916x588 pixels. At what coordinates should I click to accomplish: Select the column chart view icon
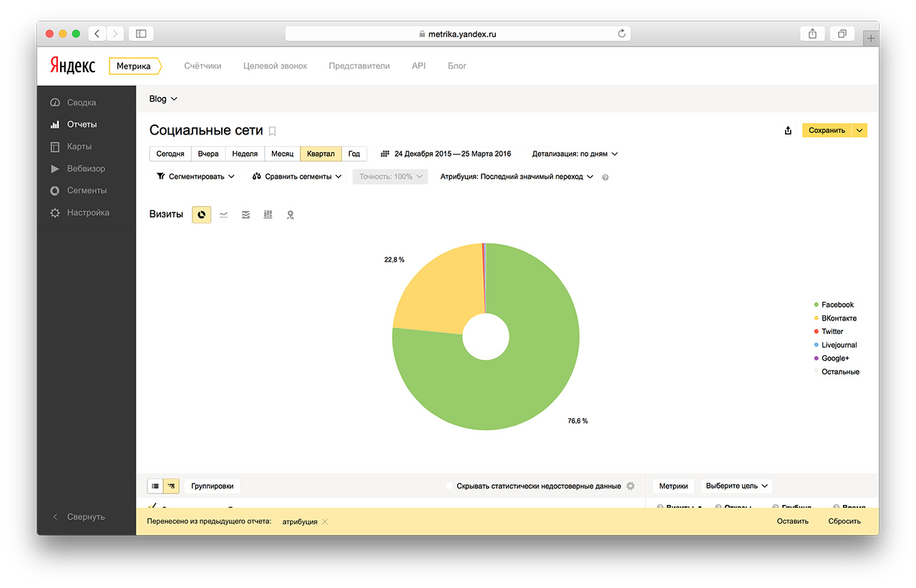(268, 215)
